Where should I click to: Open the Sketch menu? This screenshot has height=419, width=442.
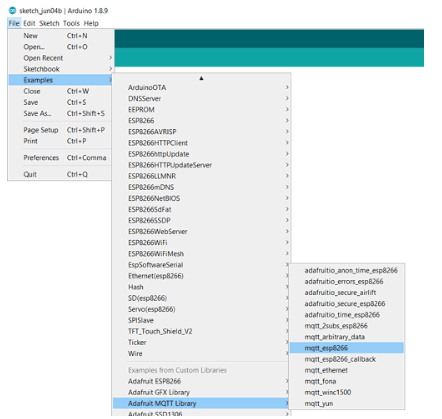49,23
